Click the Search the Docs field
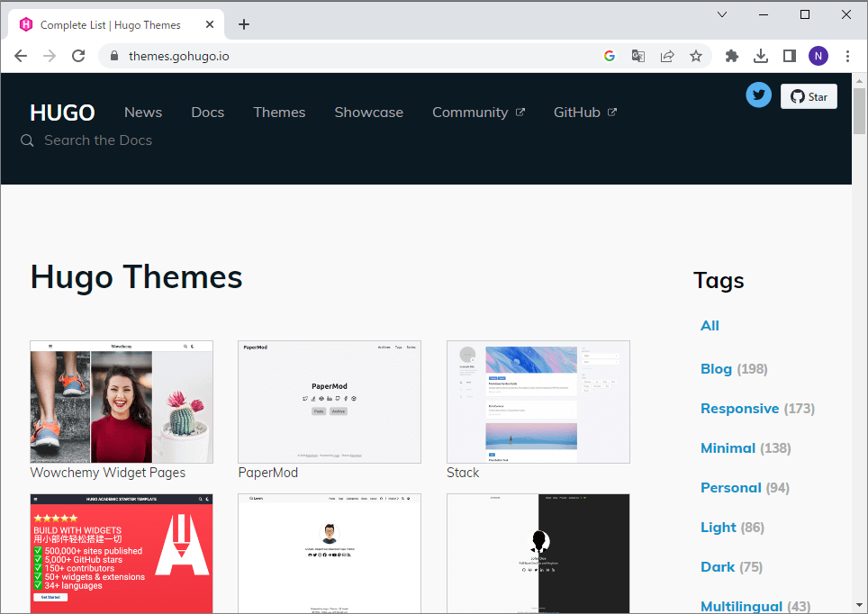 (x=98, y=140)
